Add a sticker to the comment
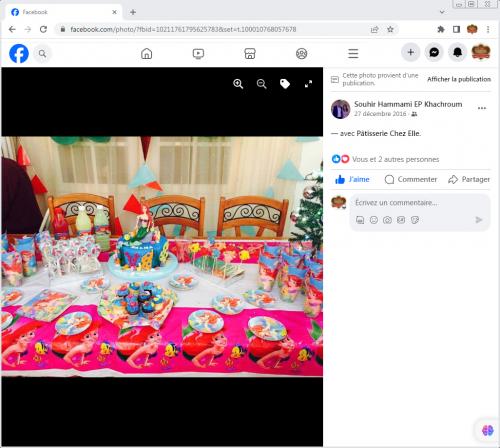 pyautogui.click(x=415, y=220)
